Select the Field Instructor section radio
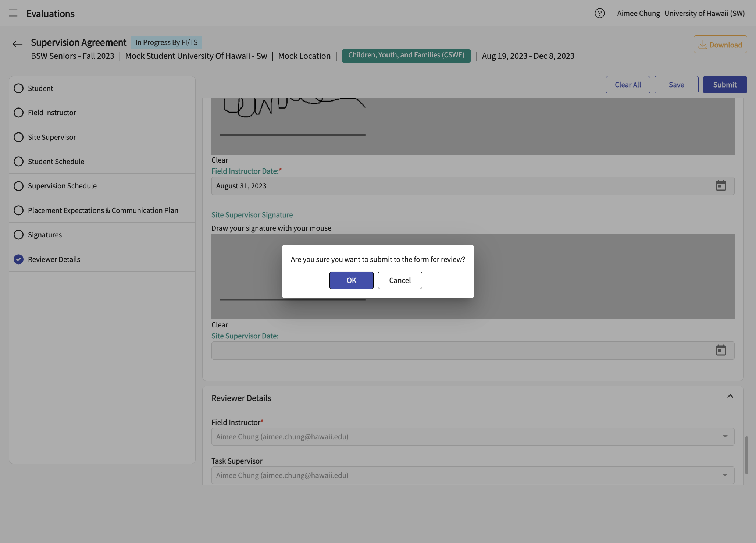The width and height of the screenshot is (756, 543). point(18,113)
